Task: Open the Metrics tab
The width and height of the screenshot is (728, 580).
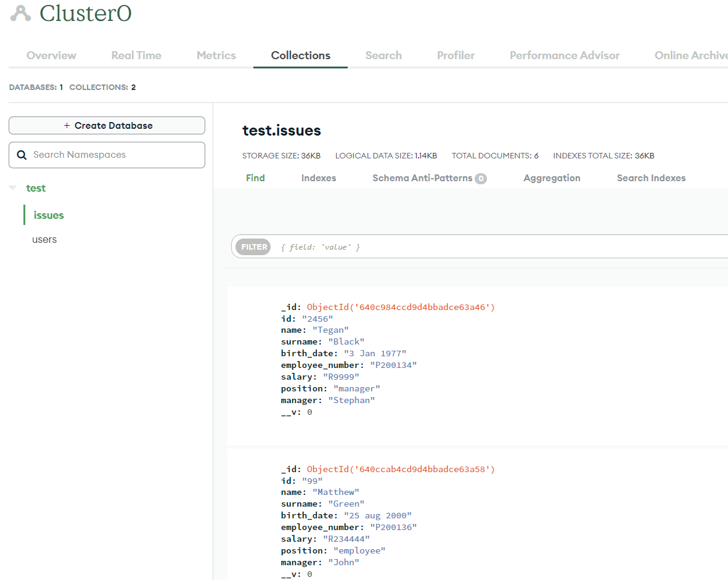Action: coord(216,55)
